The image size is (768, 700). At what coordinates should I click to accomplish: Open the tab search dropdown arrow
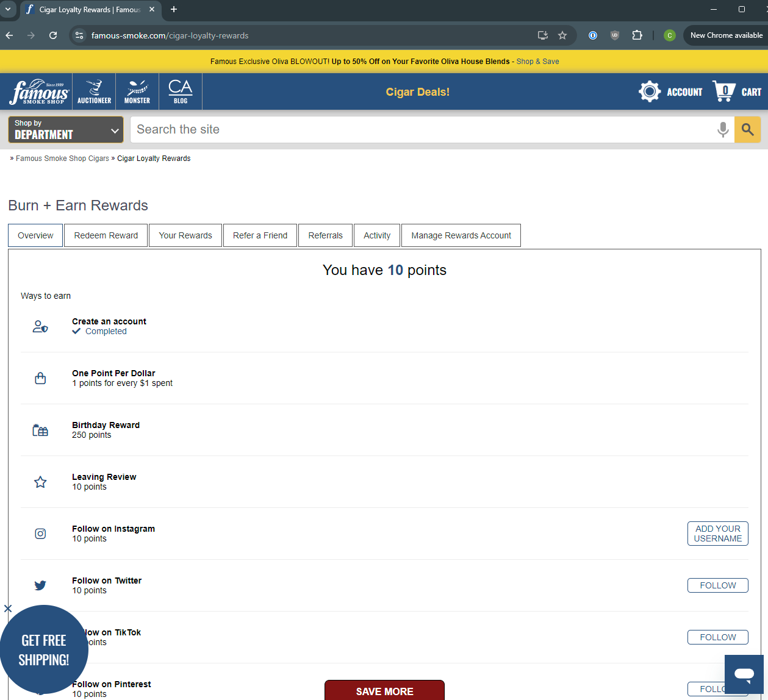8,9
